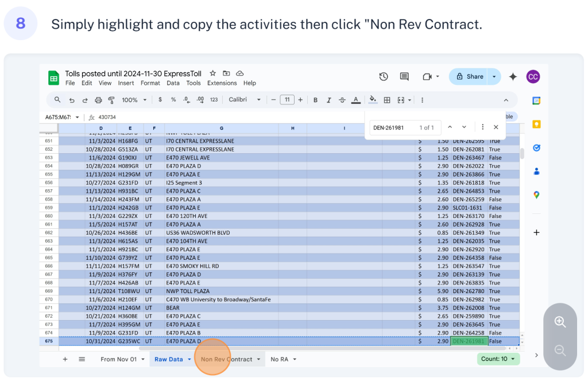Screen dimensions: 588x382
Task: Toggle strikethrough formatting
Action: coord(342,100)
